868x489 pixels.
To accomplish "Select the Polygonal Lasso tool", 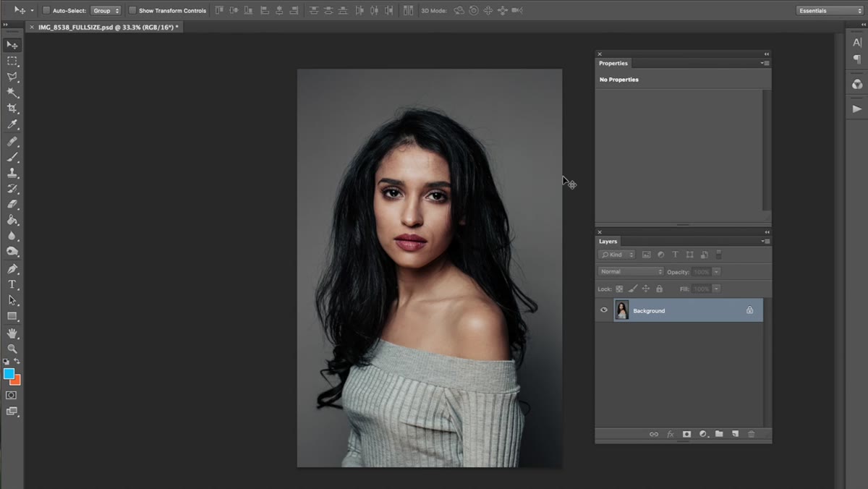I will pyautogui.click(x=12, y=77).
